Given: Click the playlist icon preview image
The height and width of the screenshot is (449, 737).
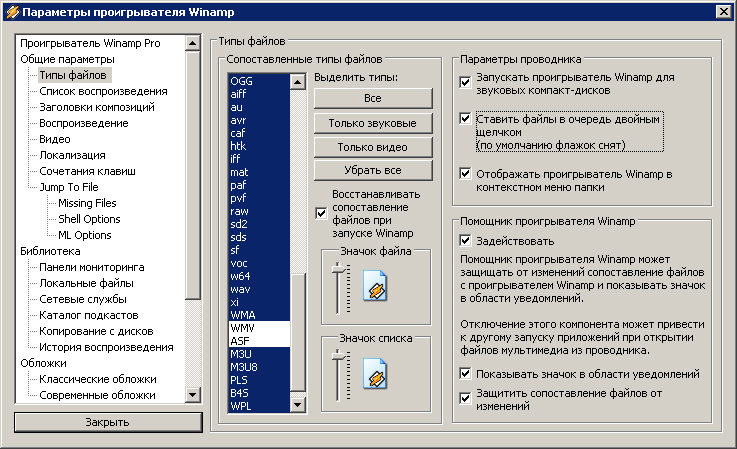Looking at the screenshot, I should pos(375,378).
